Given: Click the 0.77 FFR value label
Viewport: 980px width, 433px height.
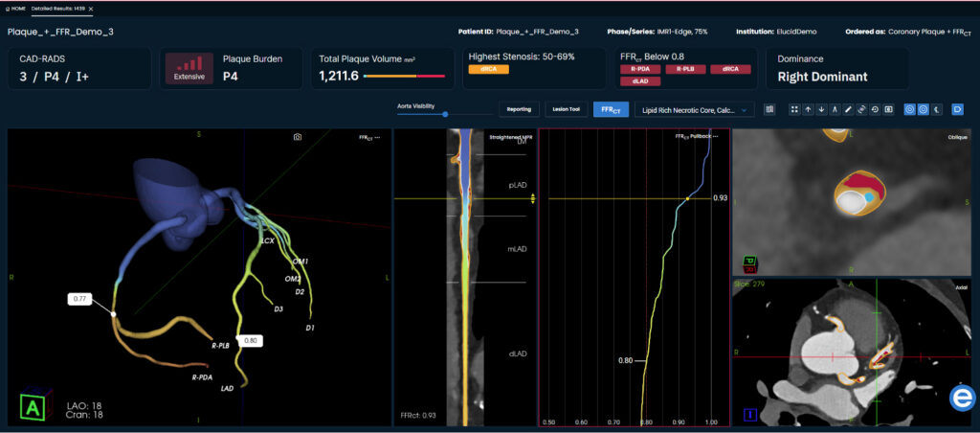Looking at the screenshot, I should pos(79,299).
